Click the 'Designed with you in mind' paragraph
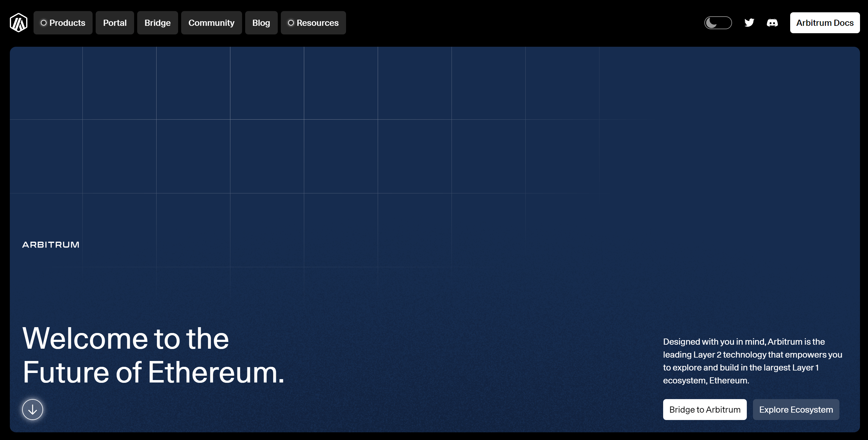The width and height of the screenshot is (868, 440). [x=752, y=361]
